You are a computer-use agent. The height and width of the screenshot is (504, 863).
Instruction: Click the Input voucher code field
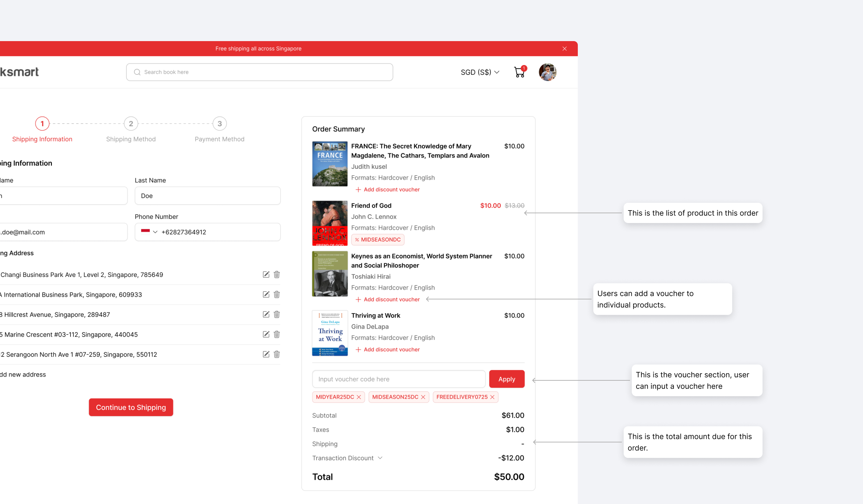398,379
